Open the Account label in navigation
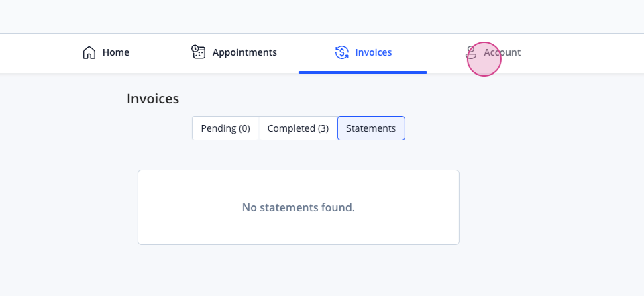The image size is (644, 296). pyautogui.click(x=502, y=52)
